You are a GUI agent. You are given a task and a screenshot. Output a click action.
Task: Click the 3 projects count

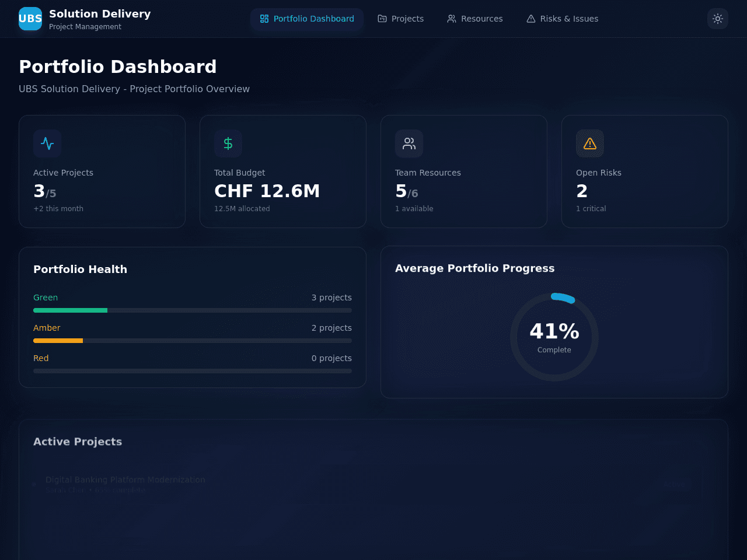coord(331,297)
